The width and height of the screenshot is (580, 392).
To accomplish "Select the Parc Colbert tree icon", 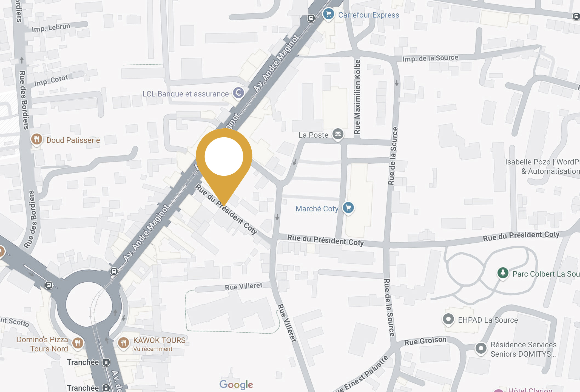I will (x=503, y=273).
